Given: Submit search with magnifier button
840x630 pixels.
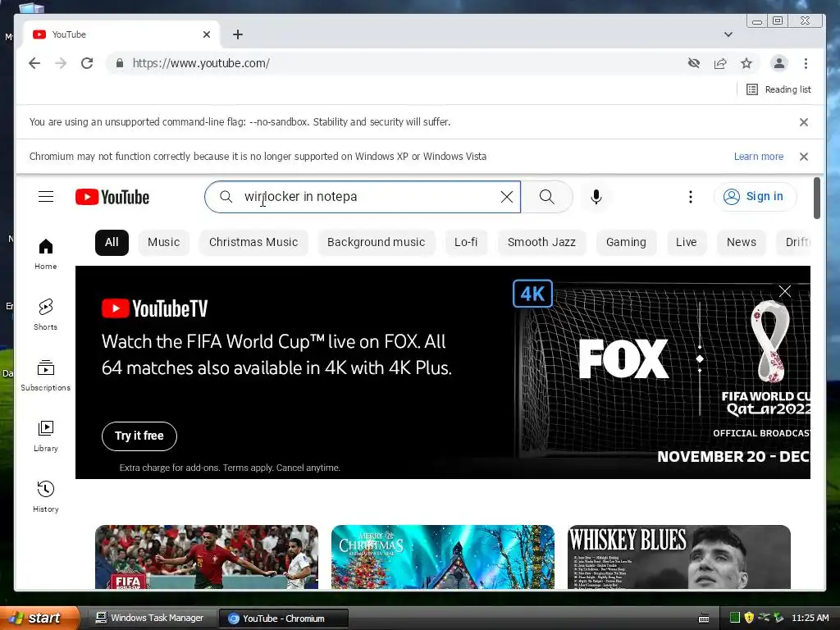Looking at the screenshot, I should click(547, 197).
